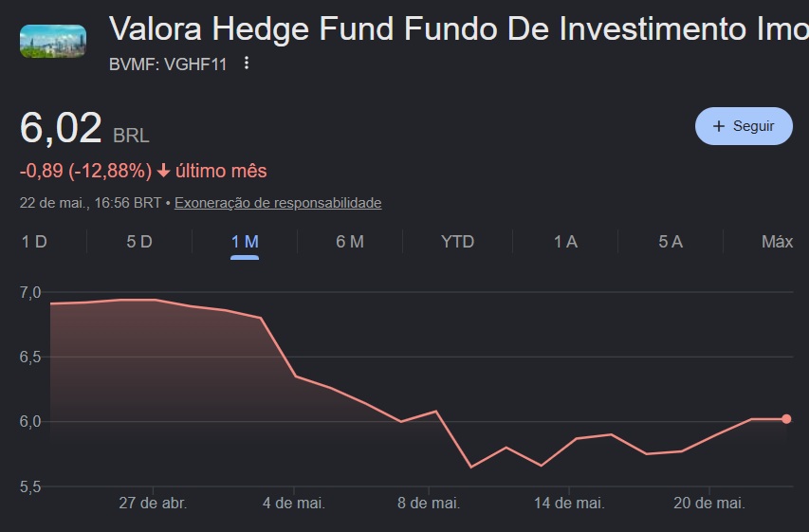Choose the YTD range tab
Viewport: 809px width, 532px height.
click(458, 242)
